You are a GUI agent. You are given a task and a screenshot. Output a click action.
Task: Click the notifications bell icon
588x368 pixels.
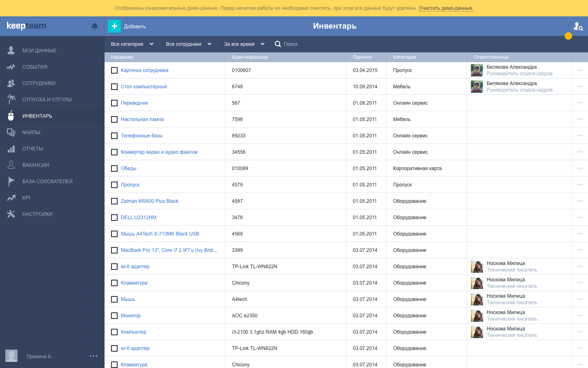(x=95, y=26)
